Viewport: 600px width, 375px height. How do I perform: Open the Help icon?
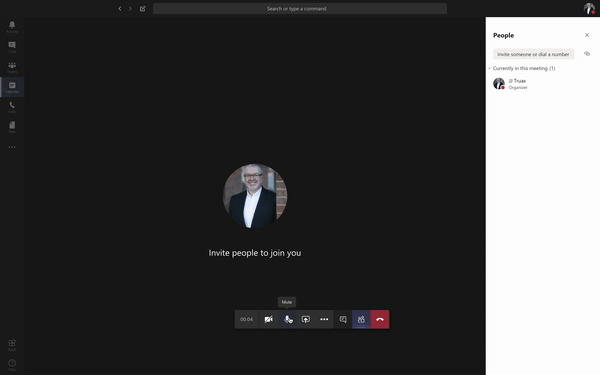pyautogui.click(x=12, y=364)
